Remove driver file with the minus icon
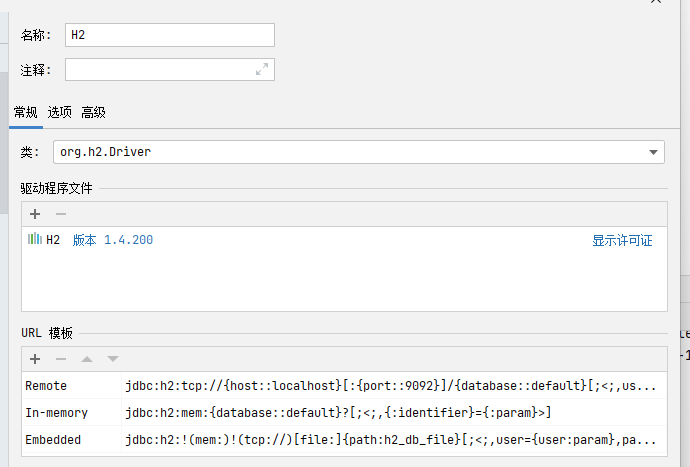Image resolution: width=690 pixels, height=467 pixels. click(61, 214)
